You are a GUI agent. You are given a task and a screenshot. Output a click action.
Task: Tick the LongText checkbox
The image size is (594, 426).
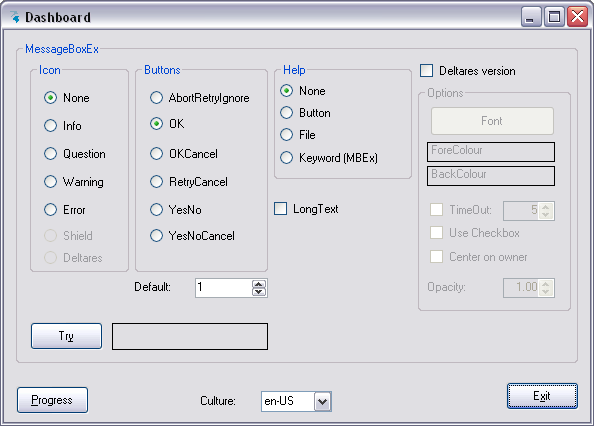click(280, 209)
